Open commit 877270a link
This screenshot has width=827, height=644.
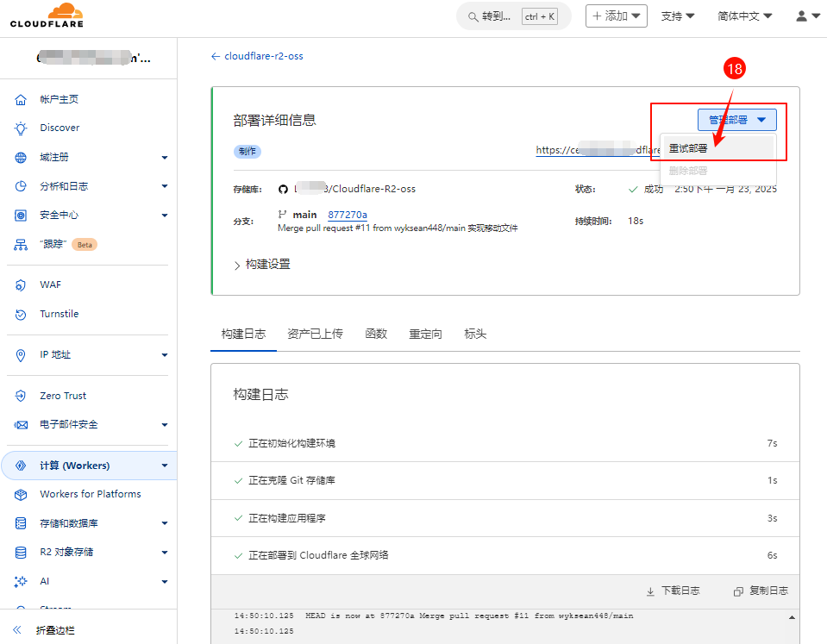tap(348, 215)
